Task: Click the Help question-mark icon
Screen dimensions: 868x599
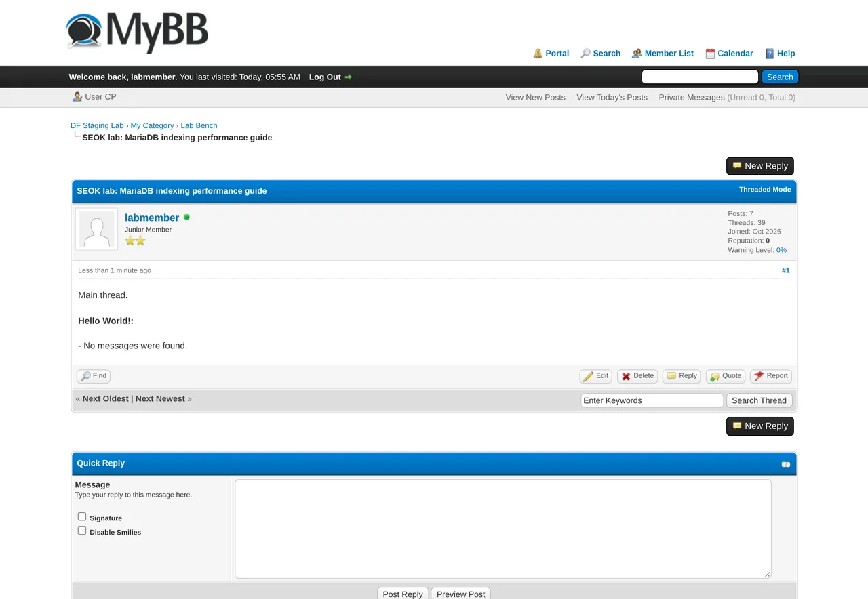Action: point(770,54)
